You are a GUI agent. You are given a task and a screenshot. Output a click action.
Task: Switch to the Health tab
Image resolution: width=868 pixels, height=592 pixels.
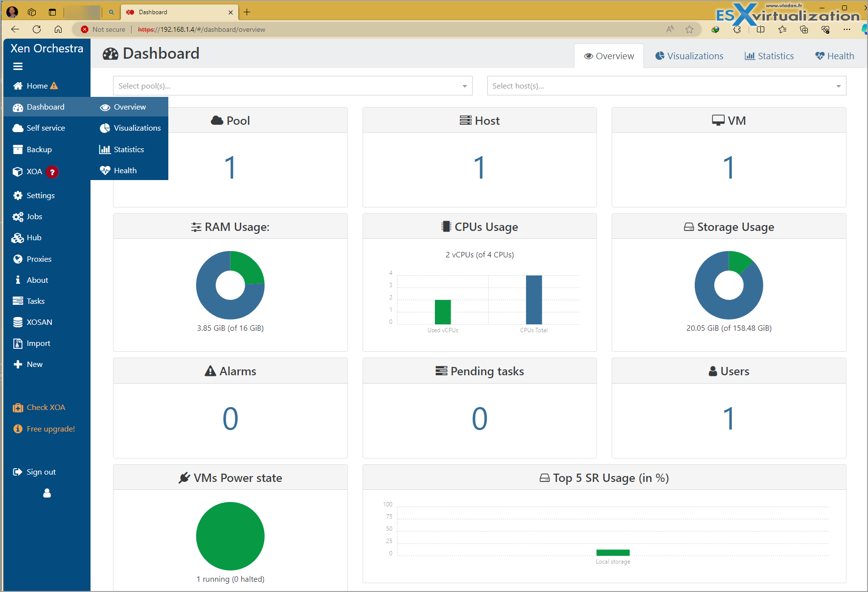coord(834,55)
